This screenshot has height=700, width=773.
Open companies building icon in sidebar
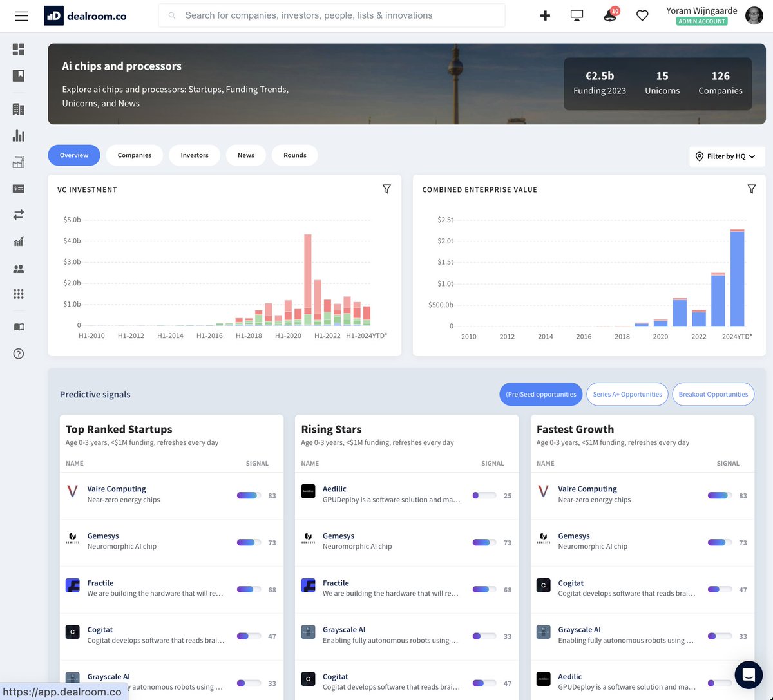tap(19, 109)
